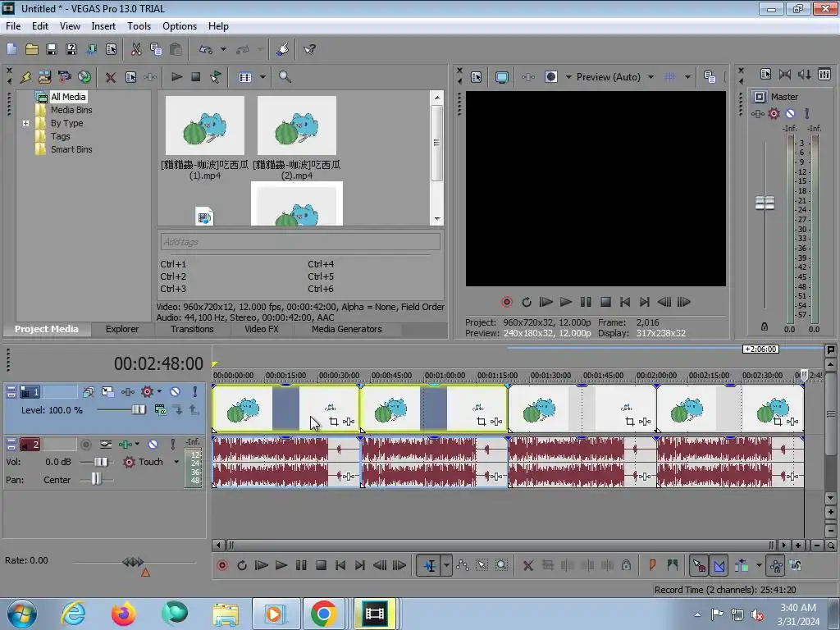Click the Master volume fader
Viewport: 840px width, 630px height.
(765, 203)
